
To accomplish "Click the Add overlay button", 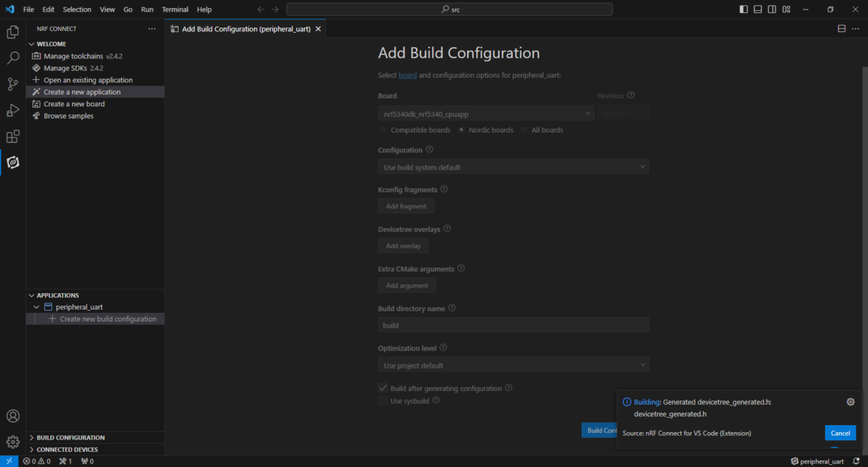I will click(403, 246).
